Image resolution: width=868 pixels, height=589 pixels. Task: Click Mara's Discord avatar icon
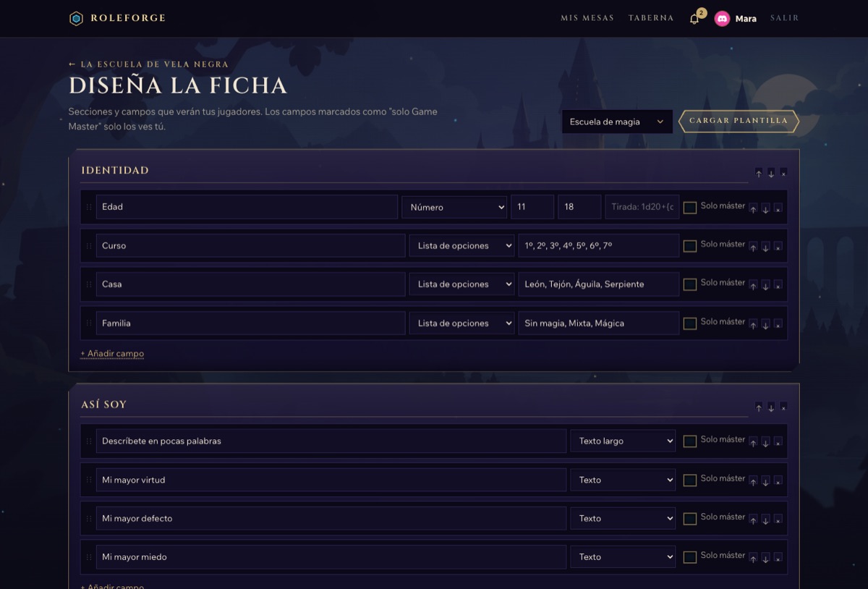[722, 19]
